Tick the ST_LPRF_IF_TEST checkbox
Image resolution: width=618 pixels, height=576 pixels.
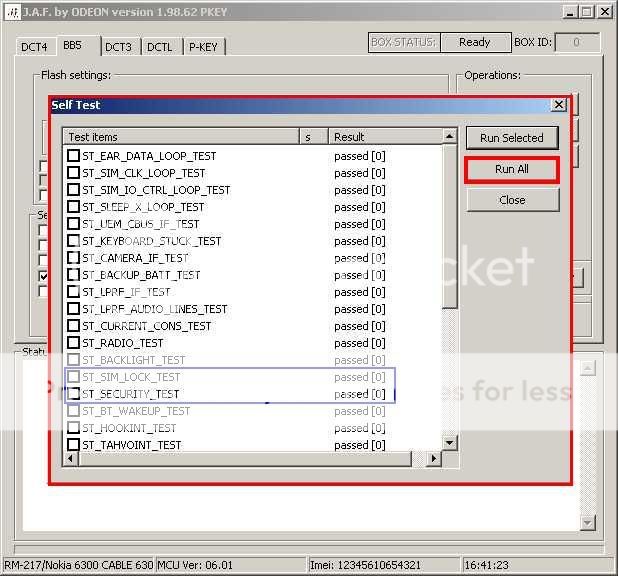pos(73,292)
